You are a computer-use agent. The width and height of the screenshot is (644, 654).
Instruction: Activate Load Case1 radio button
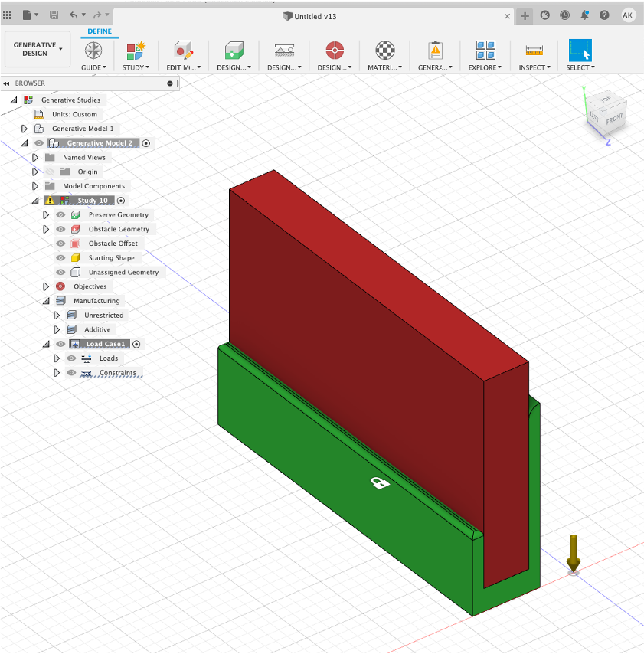point(136,344)
